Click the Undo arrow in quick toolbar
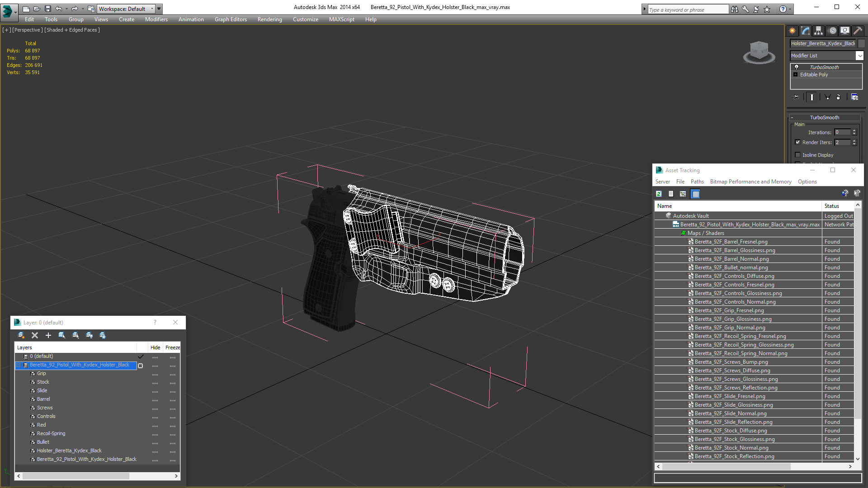 coord(59,9)
